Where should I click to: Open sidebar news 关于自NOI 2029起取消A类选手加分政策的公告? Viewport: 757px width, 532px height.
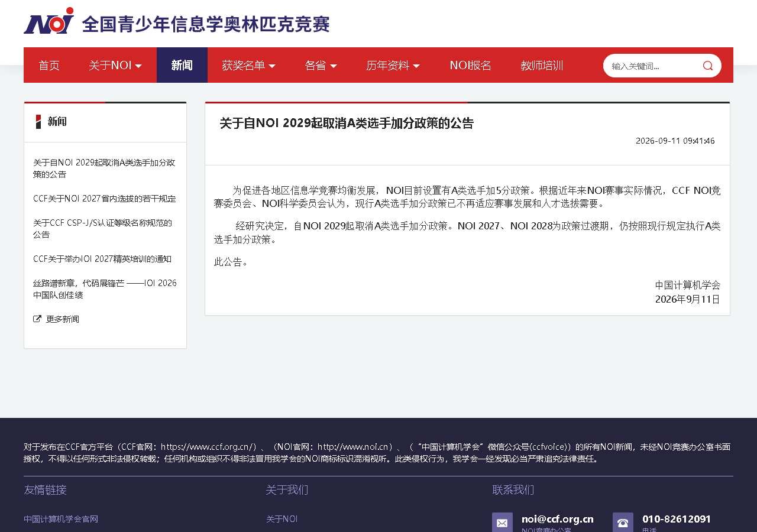click(x=104, y=168)
